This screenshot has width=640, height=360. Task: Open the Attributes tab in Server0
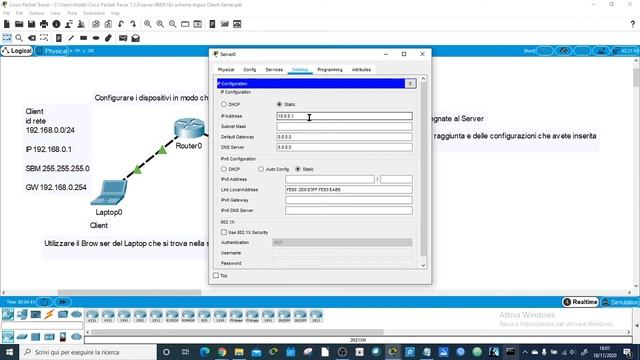point(361,70)
